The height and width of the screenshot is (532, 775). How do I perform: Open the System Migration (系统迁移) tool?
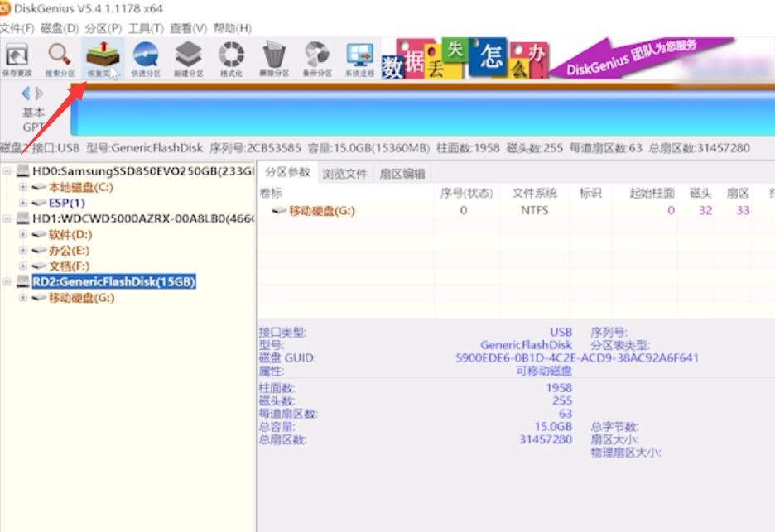(x=360, y=59)
